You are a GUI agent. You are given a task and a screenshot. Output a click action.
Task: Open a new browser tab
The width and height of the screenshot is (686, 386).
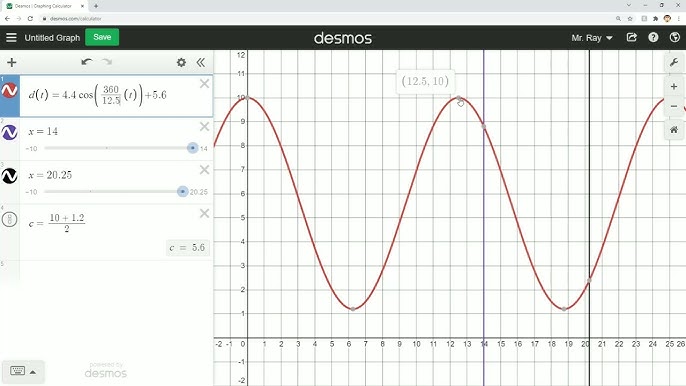96,6
